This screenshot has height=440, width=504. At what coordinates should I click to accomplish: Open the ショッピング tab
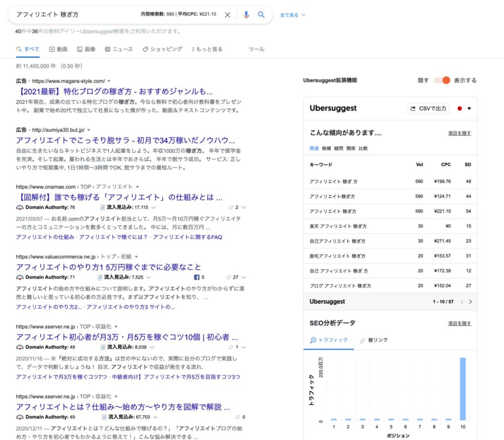pos(162,49)
